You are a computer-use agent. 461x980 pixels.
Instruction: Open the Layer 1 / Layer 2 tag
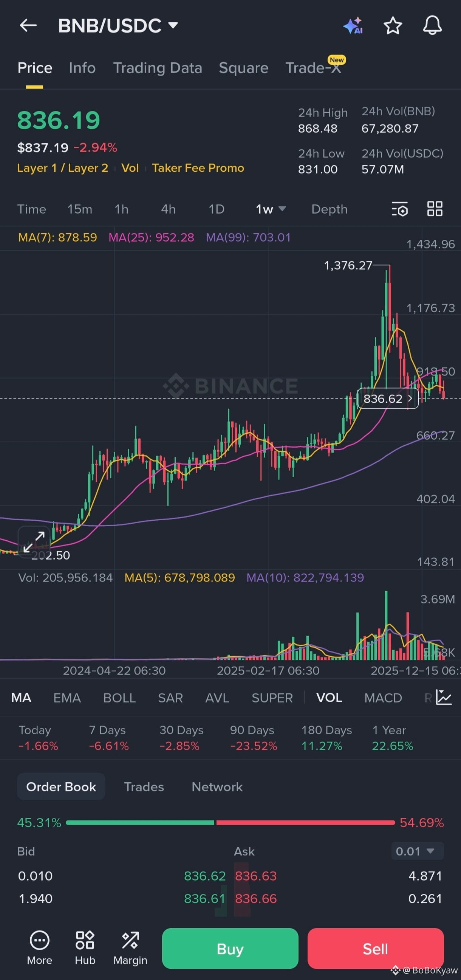click(x=63, y=168)
